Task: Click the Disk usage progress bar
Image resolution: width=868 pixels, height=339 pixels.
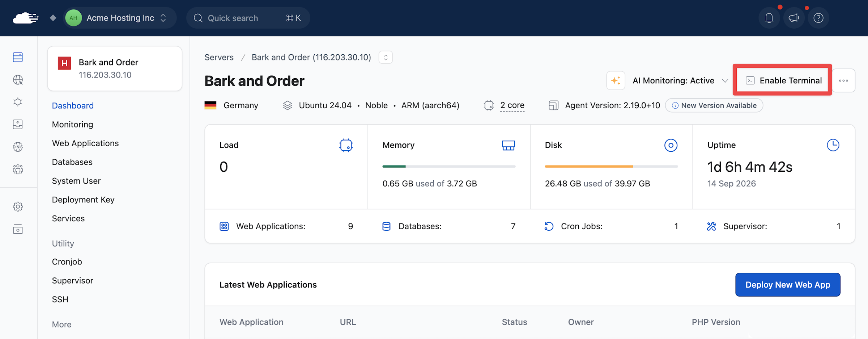Action: (x=611, y=166)
